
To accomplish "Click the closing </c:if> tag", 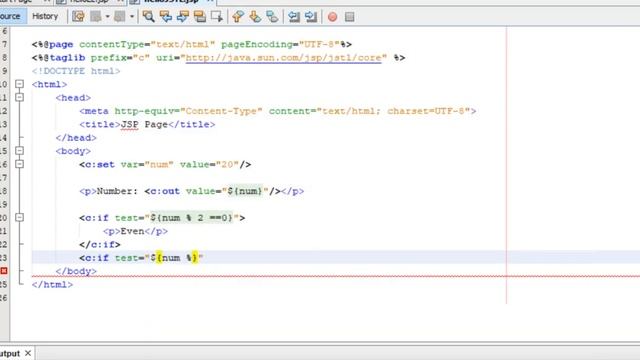I will [100, 244].
